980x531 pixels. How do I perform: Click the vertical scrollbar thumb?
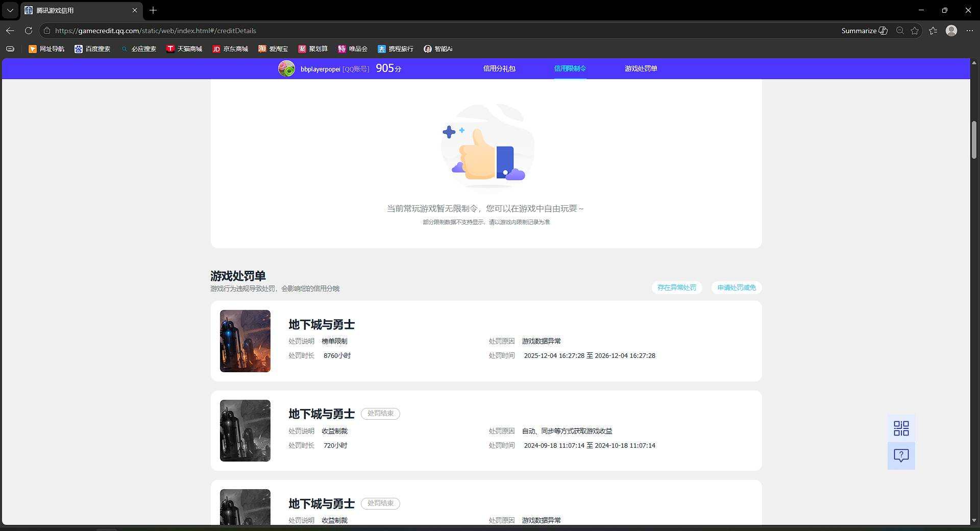click(974, 140)
